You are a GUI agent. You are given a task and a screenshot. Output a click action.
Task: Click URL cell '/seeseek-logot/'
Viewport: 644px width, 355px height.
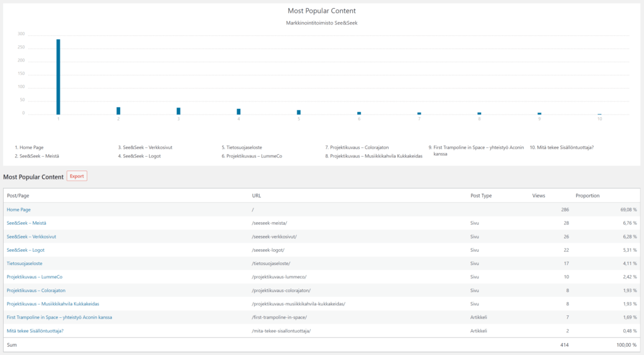click(268, 250)
